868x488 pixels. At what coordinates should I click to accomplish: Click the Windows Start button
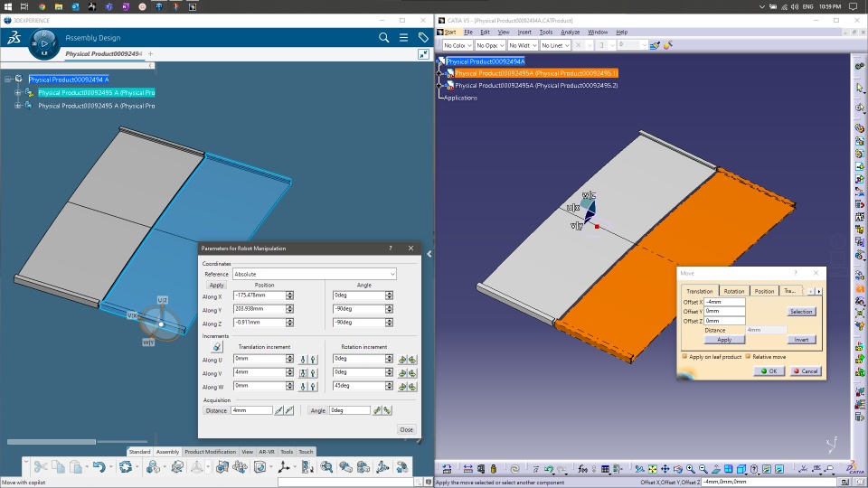(x=8, y=6)
